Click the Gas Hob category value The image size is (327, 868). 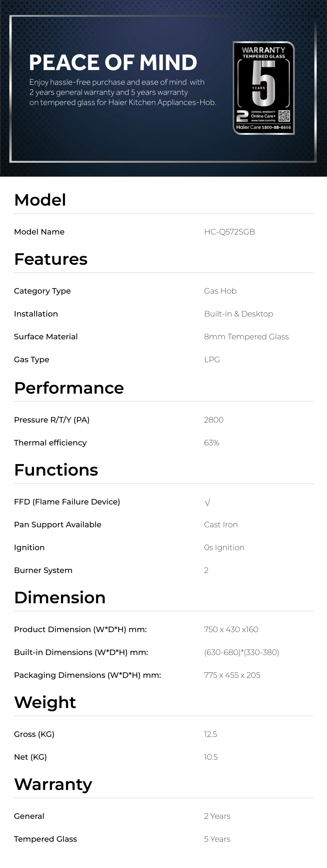[x=220, y=291]
